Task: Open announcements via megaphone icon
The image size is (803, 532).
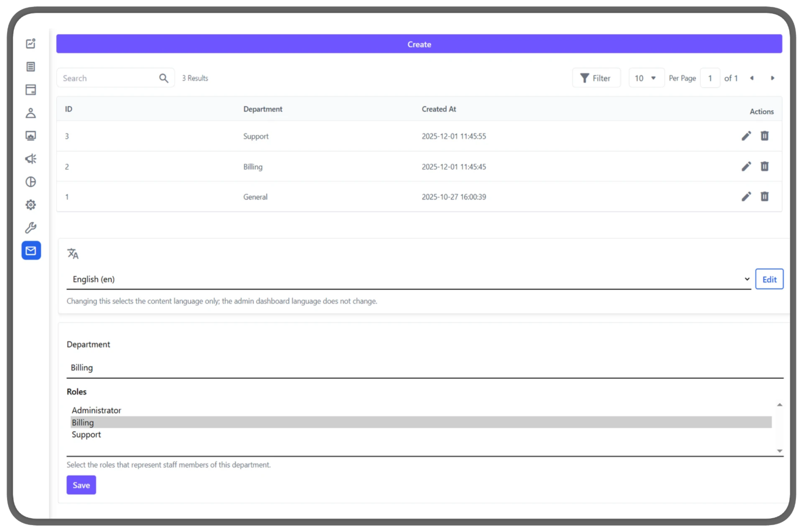Action: coord(30,159)
